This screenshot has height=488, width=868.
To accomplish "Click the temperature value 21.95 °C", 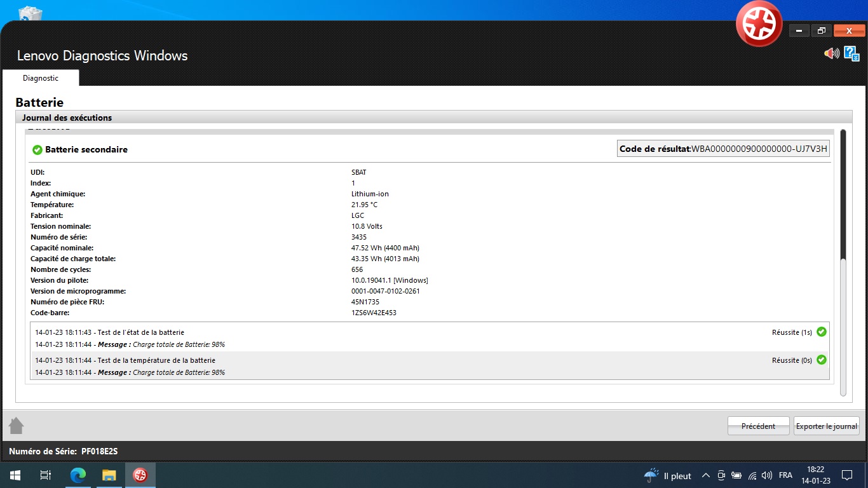I will point(364,205).
